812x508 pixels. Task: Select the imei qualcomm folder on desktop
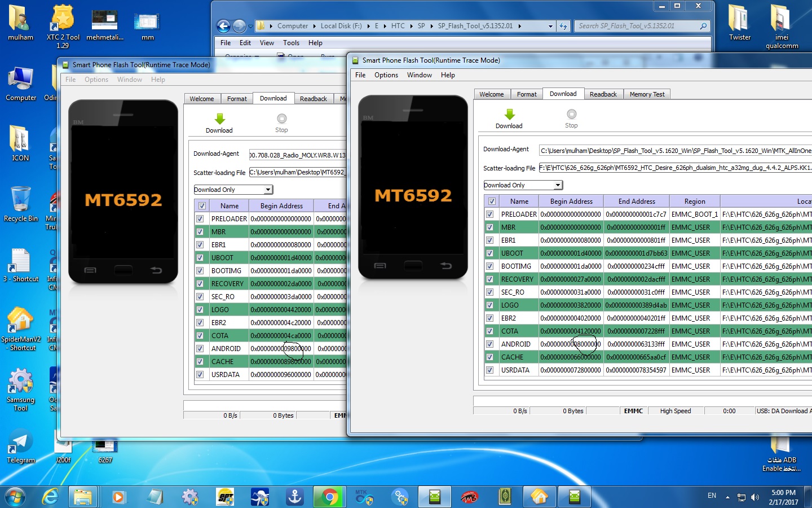coord(782,26)
